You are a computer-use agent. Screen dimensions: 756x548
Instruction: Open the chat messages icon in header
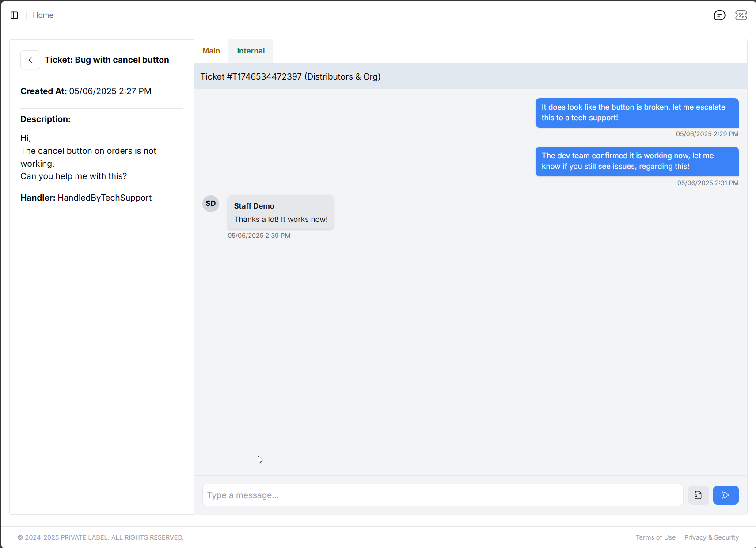point(719,15)
